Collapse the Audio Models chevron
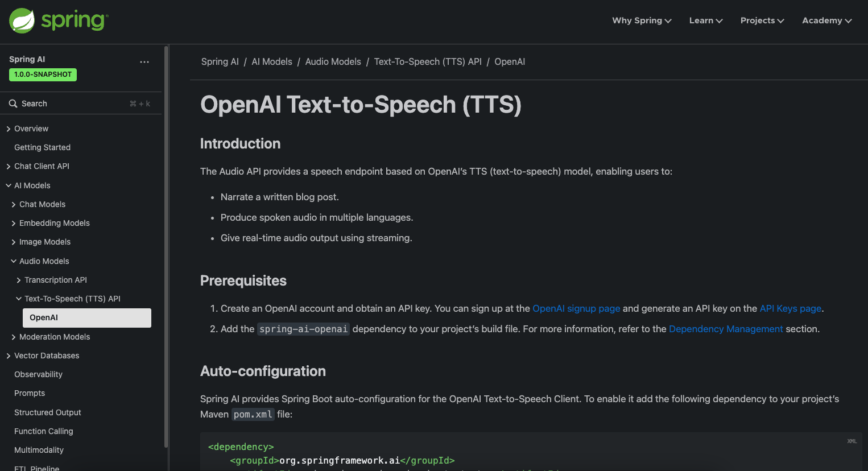This screenshot has width=868, height=471. 14,261
